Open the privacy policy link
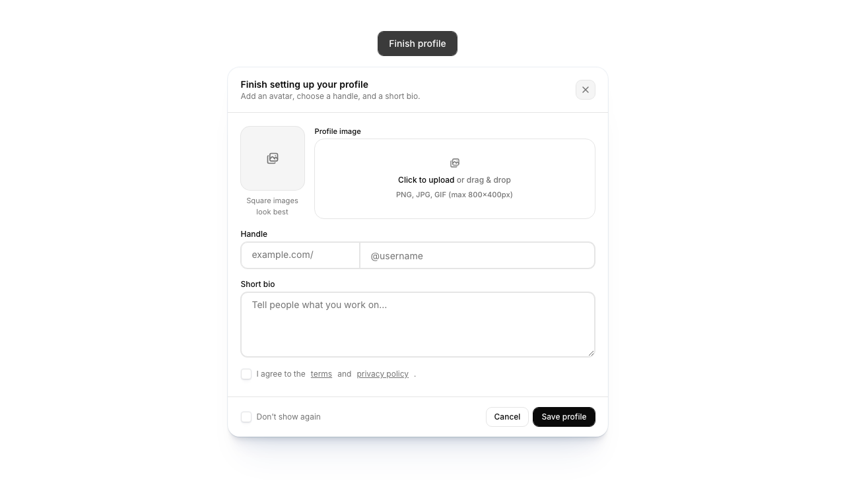845x504 pixels. click(x=382, y=374)
